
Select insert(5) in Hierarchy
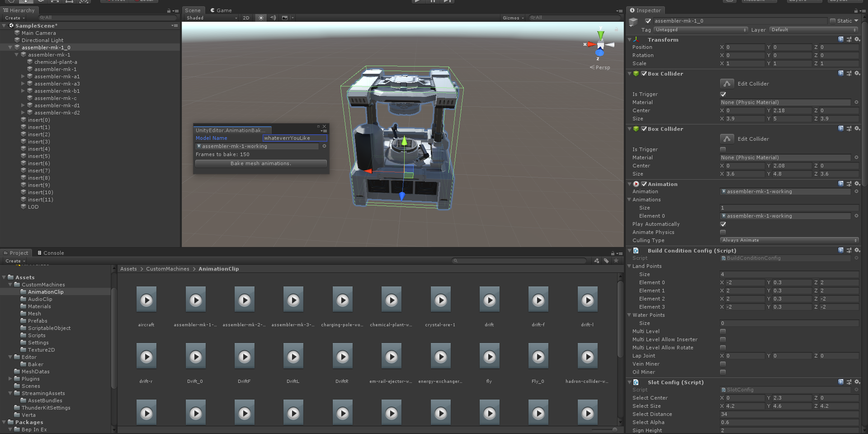pos(39,156)
